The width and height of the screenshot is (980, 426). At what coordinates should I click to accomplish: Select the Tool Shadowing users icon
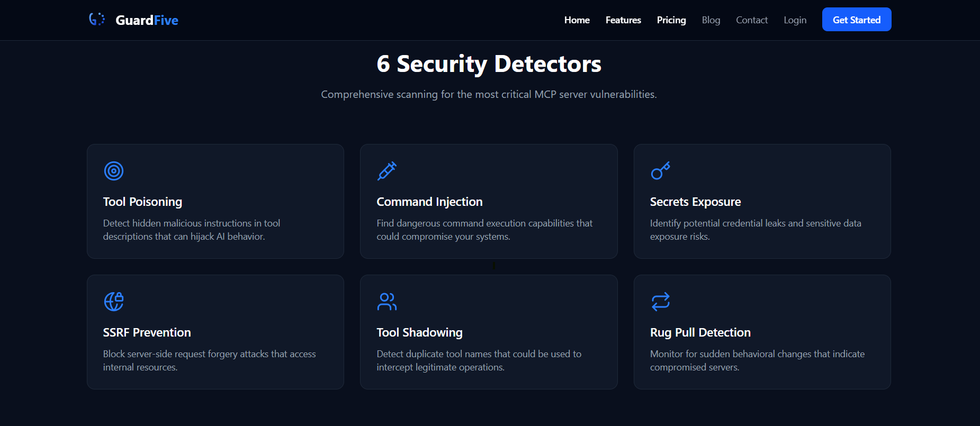[x=387, y=302]
